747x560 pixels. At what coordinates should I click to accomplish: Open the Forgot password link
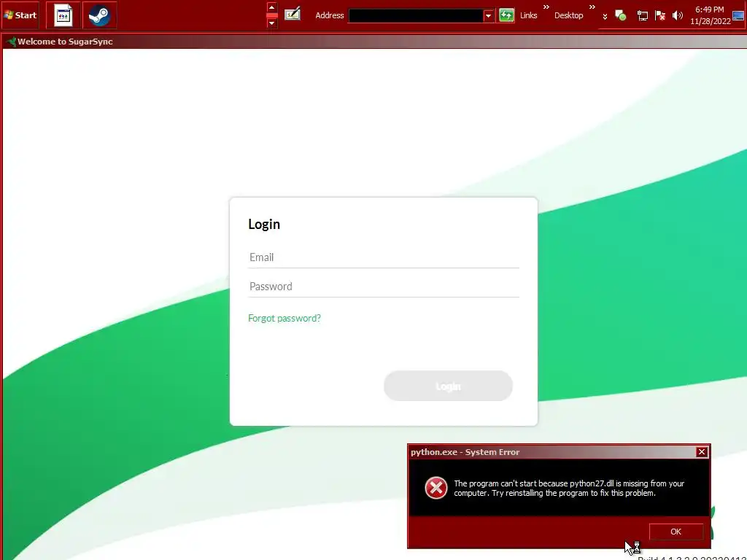coord(285,318)
